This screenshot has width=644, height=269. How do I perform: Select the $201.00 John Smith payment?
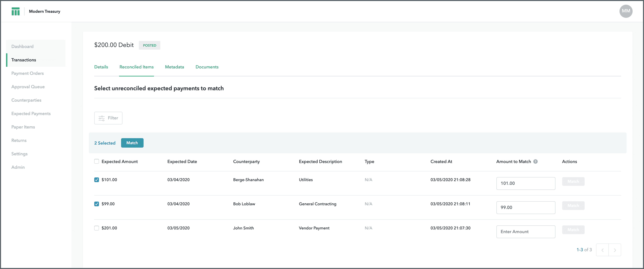[96, 228]
